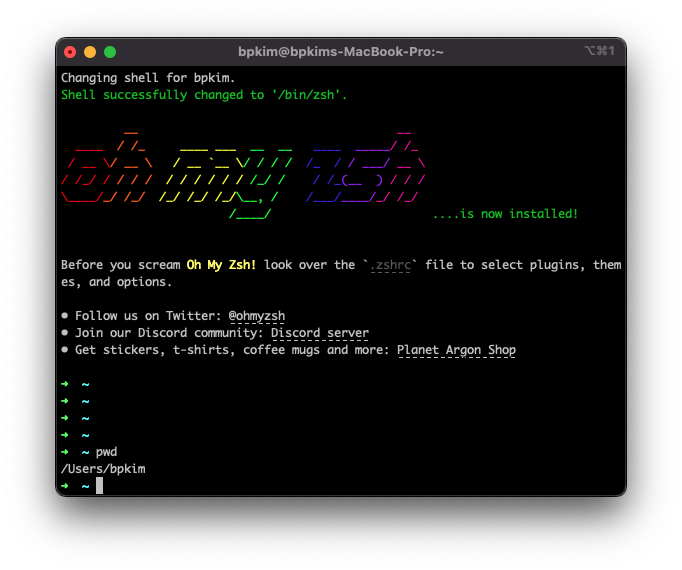Viewport: 682px width, 570px height.
Task: Click the 'Get stickers, t-shirts, coffee mugs' text
Action: click(197, 350)
